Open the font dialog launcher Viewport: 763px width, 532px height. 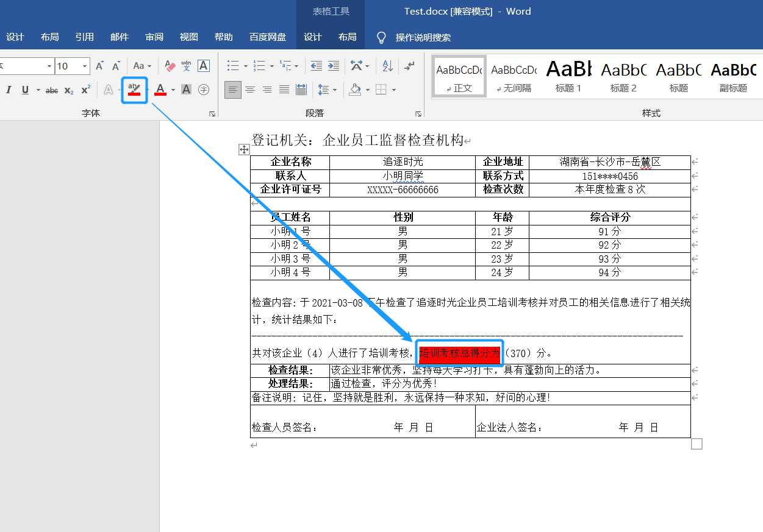pyautogui.click(x=212, y=114)
